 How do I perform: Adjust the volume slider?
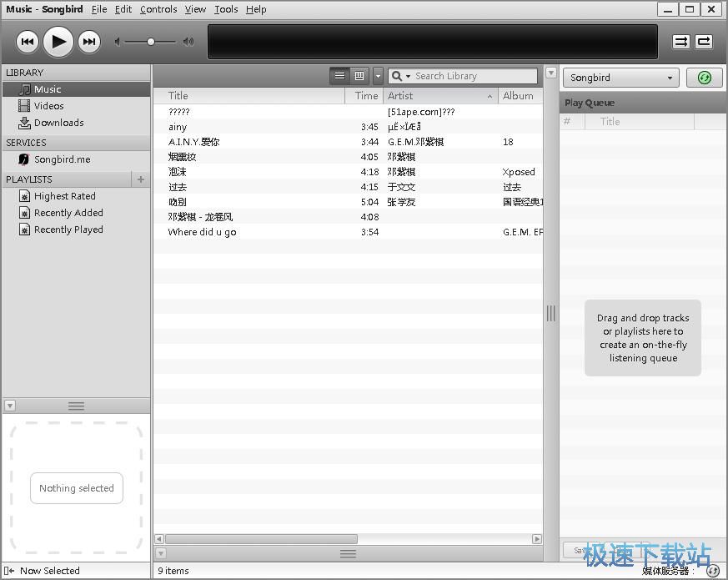pyautogui.click(x=151, y=41)
